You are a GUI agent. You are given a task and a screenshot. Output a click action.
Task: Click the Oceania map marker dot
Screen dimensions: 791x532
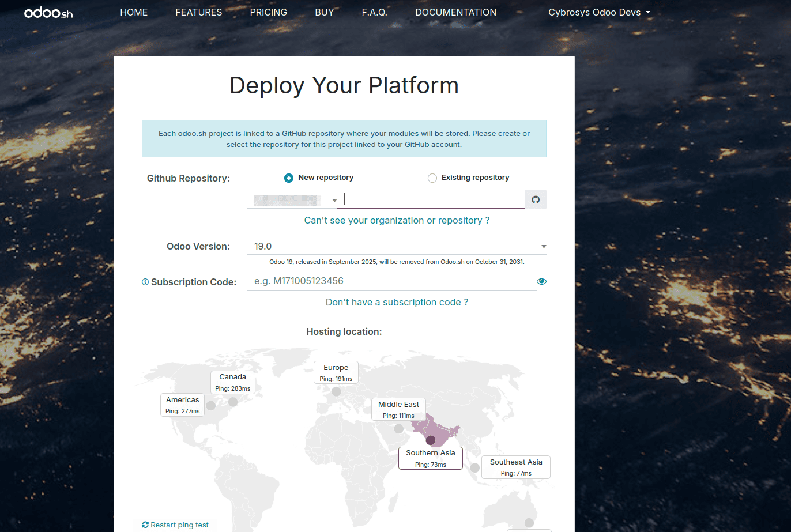[529, 523]
